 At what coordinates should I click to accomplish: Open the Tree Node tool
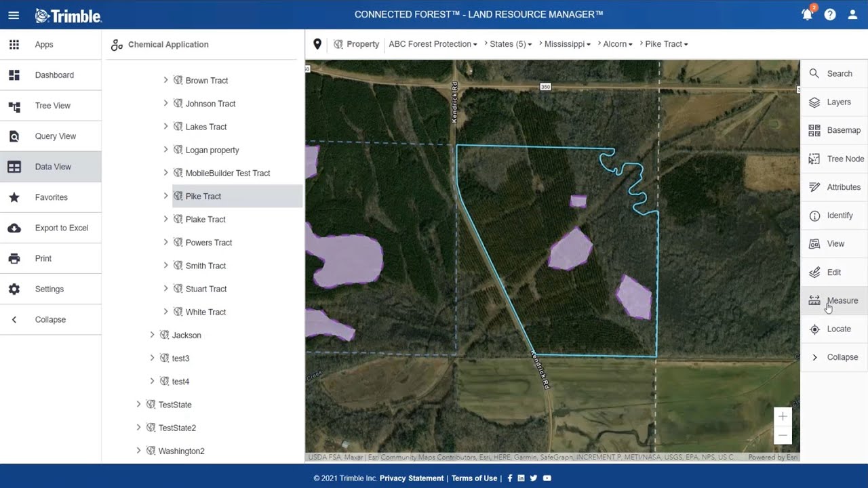tap(834, 159)
